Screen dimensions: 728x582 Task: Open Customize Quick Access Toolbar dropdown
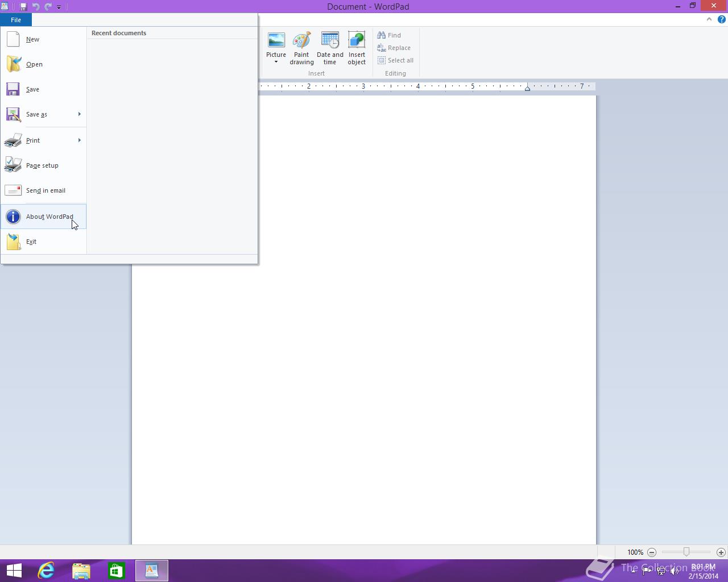pyautogui.click(x=59, y=7)
